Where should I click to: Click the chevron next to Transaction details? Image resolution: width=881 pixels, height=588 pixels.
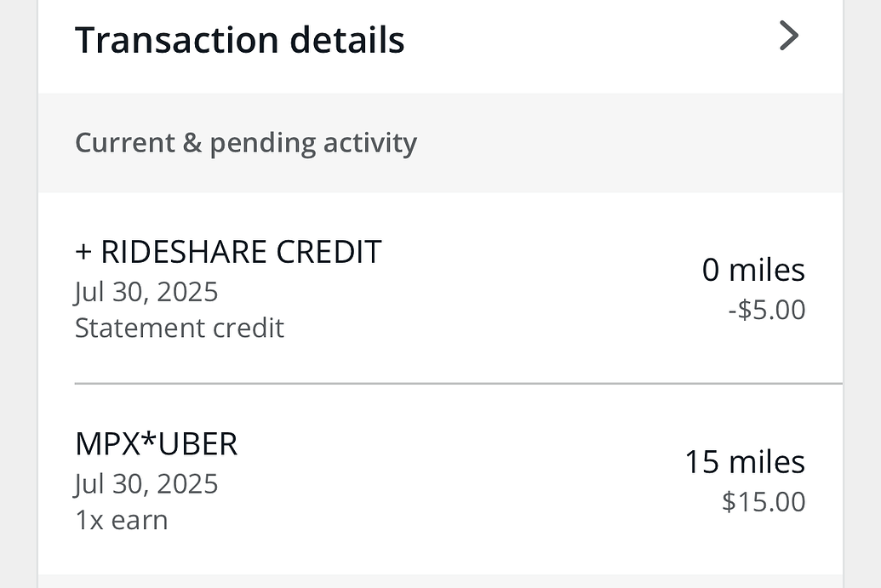[789, 36]
